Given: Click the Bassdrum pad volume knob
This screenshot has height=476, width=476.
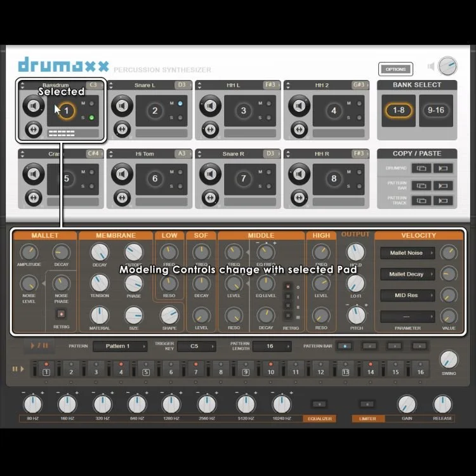Looking at the screenshot, I should click(x=34, y=105).
